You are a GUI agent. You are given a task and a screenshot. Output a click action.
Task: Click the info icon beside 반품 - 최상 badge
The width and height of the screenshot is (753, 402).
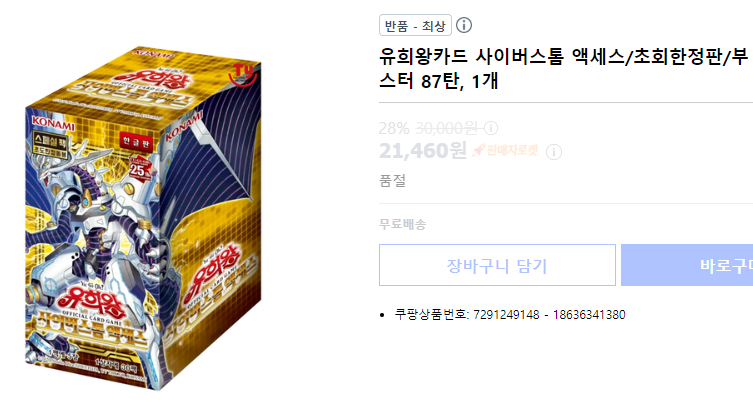464,25
